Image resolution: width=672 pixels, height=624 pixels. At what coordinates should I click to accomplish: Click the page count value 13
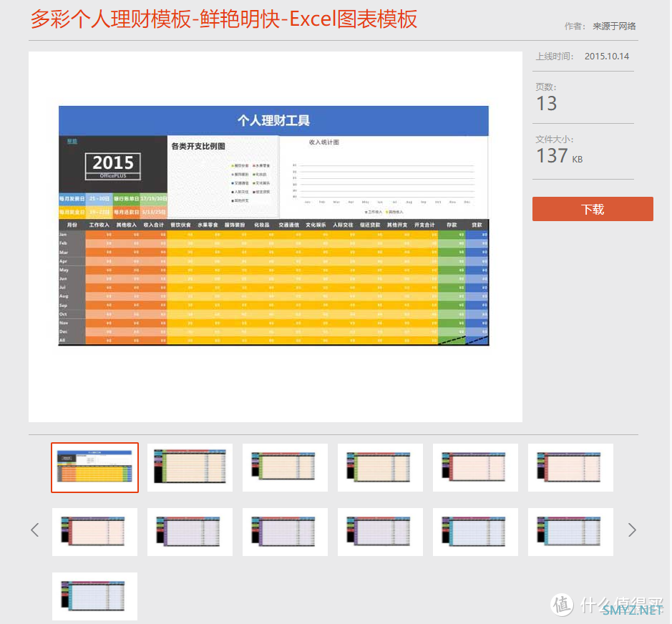pos(547,104)
